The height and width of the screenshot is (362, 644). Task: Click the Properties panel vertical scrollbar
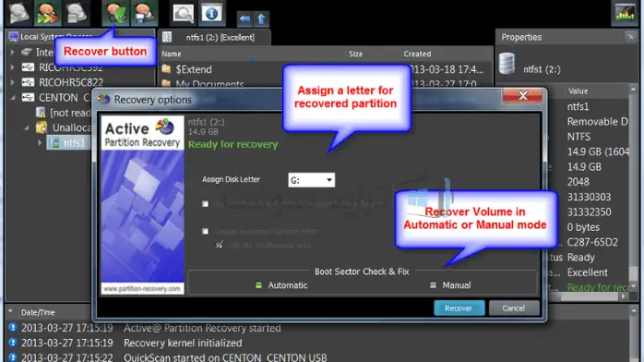[634, 187]
